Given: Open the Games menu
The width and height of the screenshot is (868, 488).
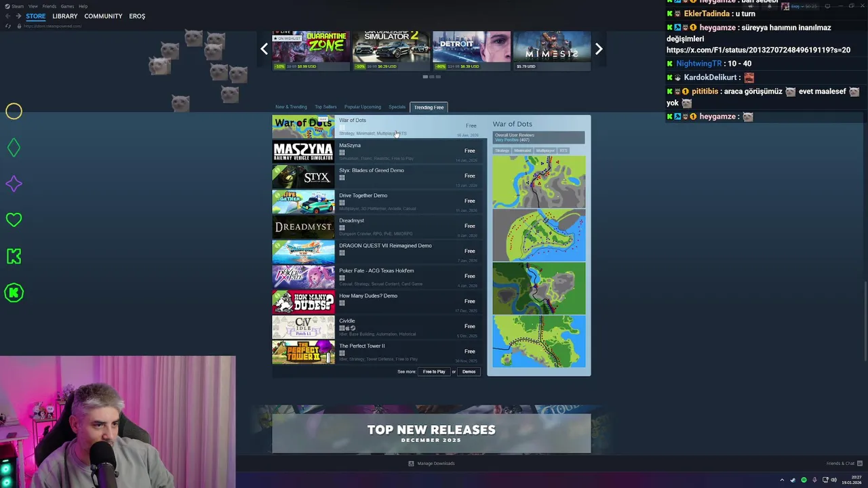Looking at the screenshot, I should pos(67,6).
